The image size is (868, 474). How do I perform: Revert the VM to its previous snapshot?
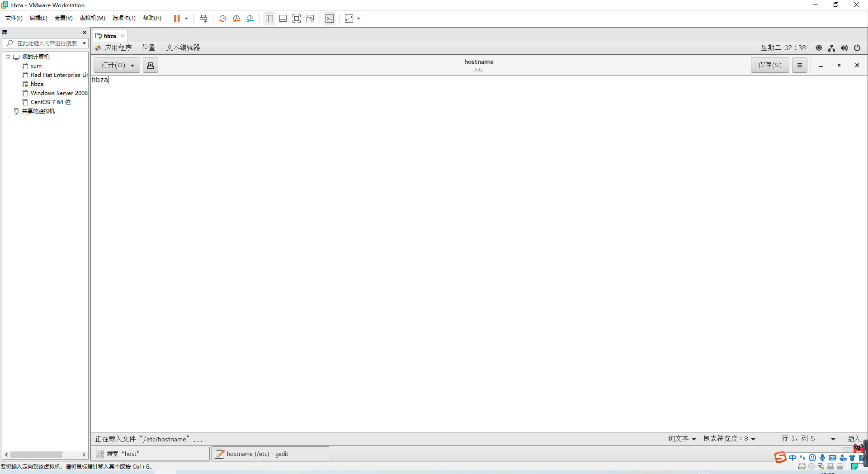(x=236, y=19)
